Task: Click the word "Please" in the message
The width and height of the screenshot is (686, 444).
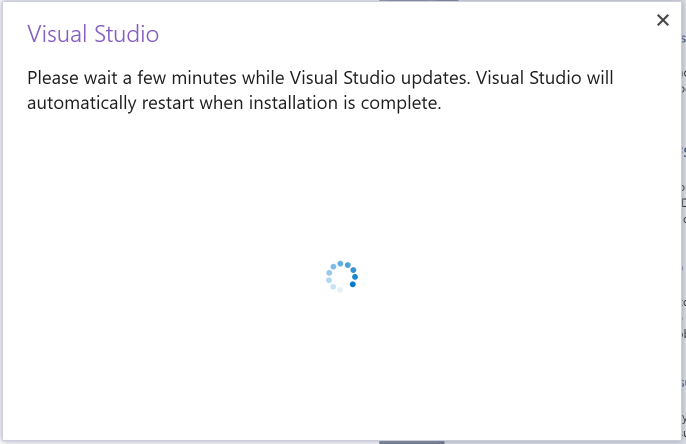Action: click(54, 77)
